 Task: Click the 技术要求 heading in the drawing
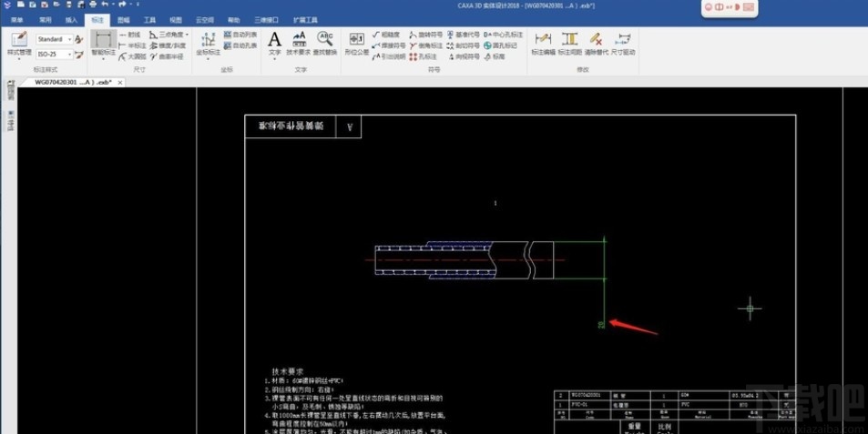tap(287, 371)
